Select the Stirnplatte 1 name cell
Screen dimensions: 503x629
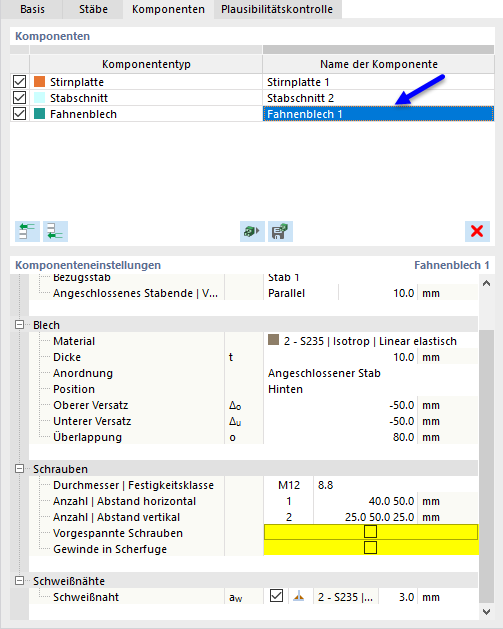tap(378, 82)
